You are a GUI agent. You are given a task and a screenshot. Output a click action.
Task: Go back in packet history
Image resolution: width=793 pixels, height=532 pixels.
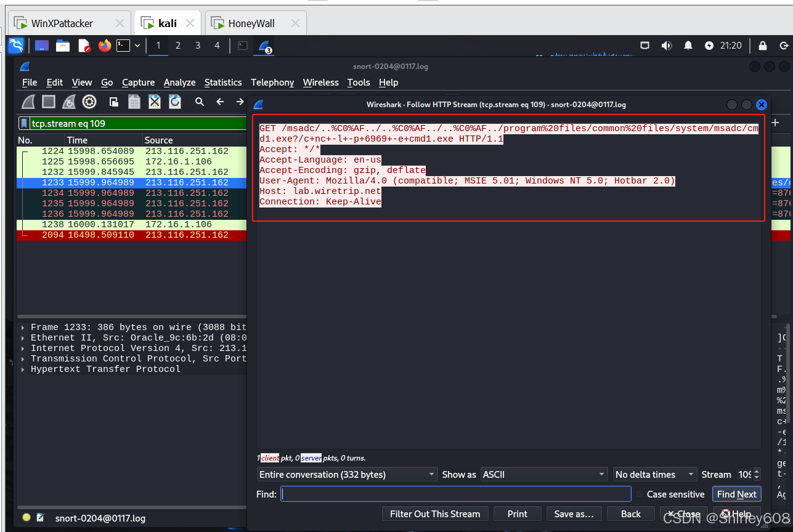pyautogui.click(x=220, y=102)
